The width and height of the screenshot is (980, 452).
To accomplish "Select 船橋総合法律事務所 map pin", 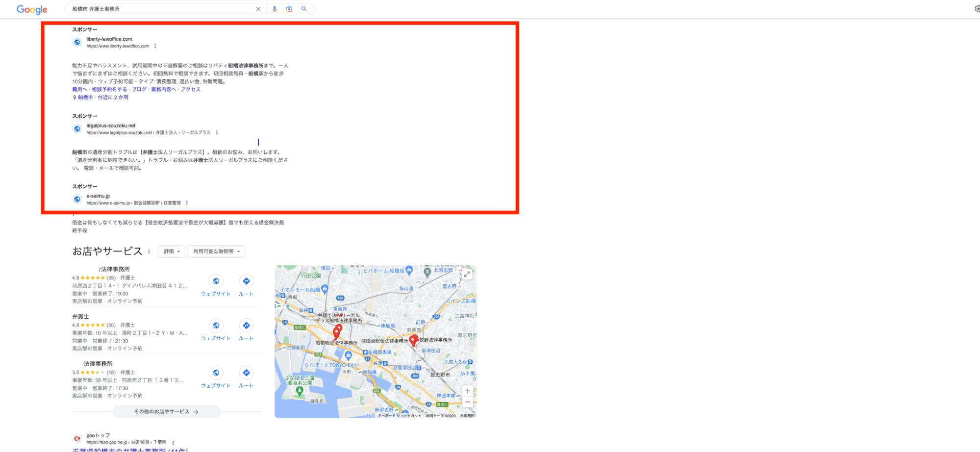I will click(x=336, y=333).
